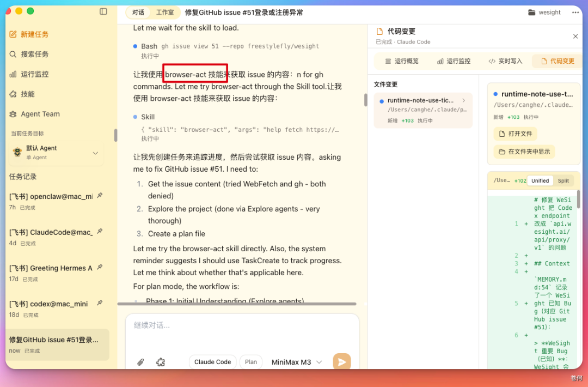
Task: Focus the 继续对话 input field
Action: (x=242, y=325)
